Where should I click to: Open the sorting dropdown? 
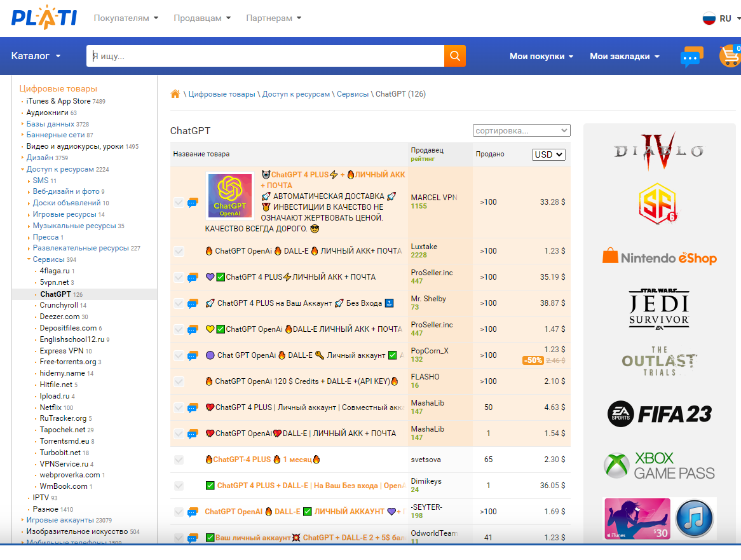click(521, 130)
